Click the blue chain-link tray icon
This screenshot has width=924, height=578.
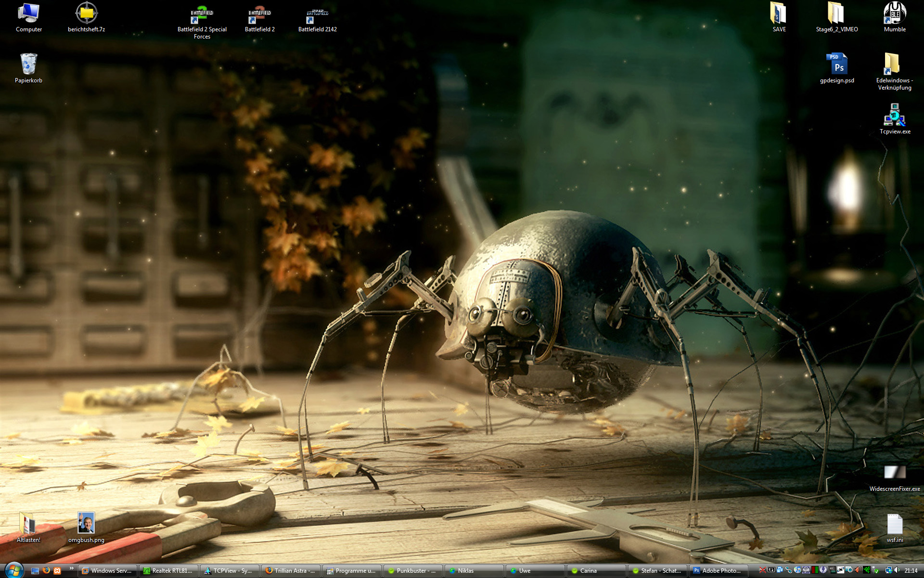789,570
